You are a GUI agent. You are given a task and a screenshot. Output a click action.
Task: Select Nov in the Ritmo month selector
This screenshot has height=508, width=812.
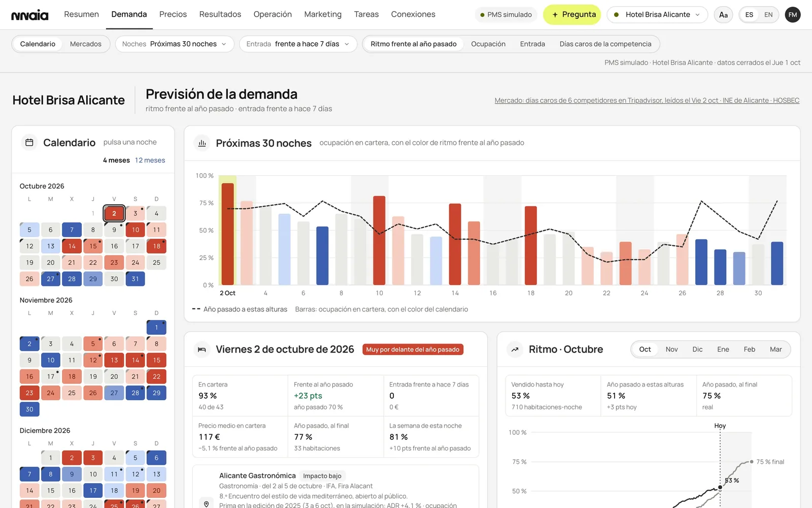click(671, 350)
